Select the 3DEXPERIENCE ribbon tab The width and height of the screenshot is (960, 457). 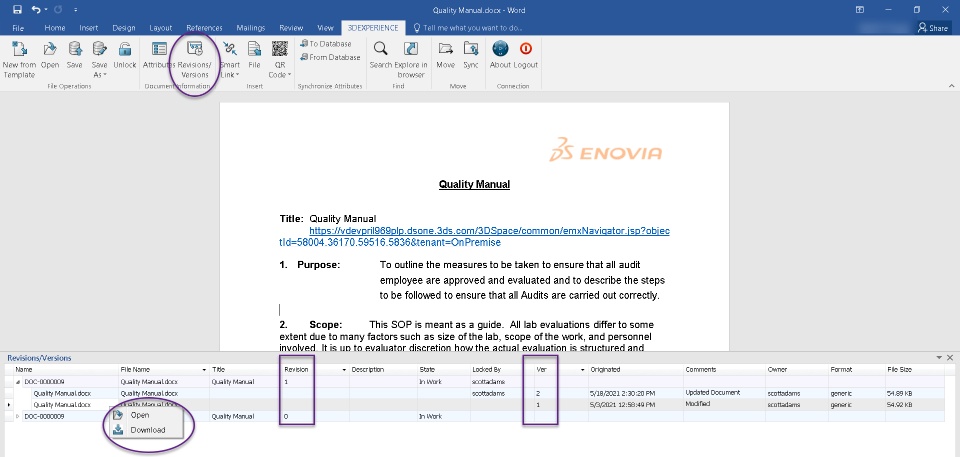pos(373,28)
